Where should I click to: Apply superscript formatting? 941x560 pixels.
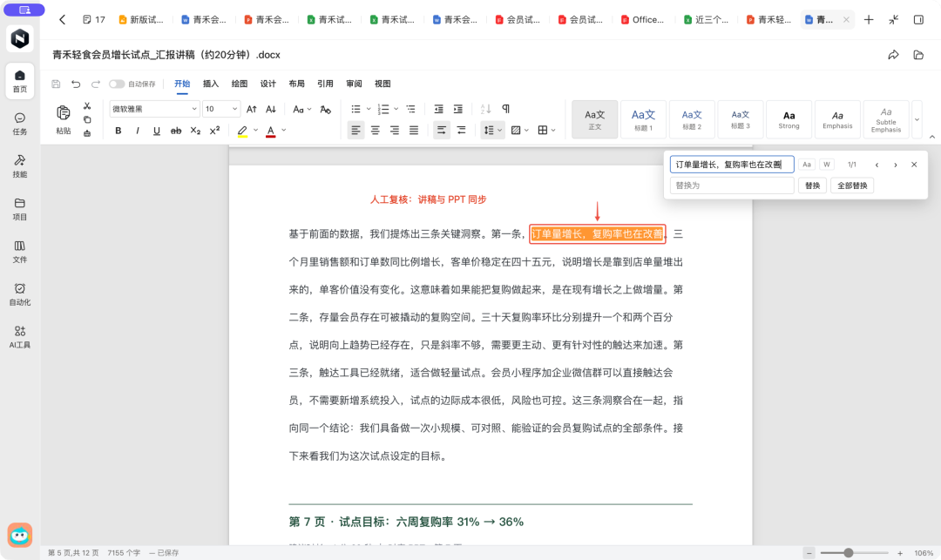(214, 131)
